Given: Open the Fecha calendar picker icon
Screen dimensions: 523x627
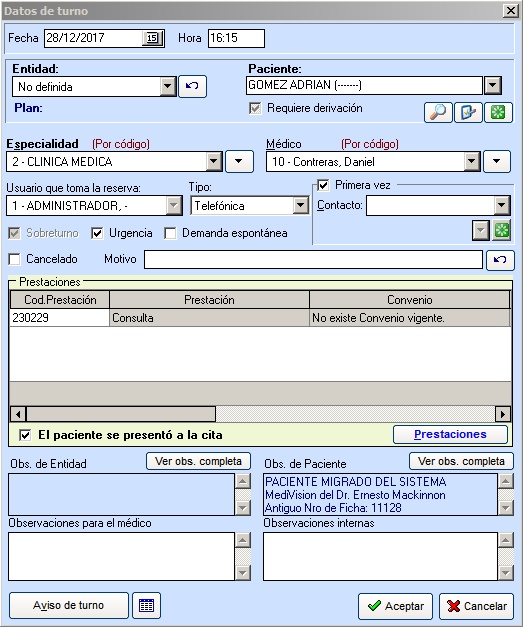Looking at the screenshot, I should point(152,38).
